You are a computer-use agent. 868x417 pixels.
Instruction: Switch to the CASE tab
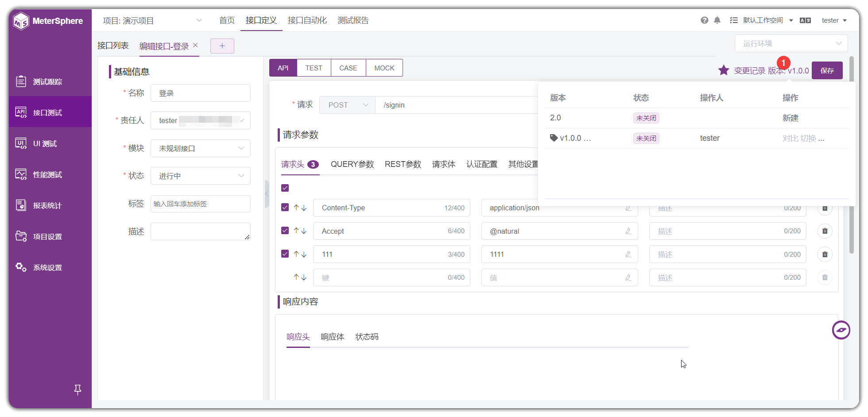click(x=348, y=68)
